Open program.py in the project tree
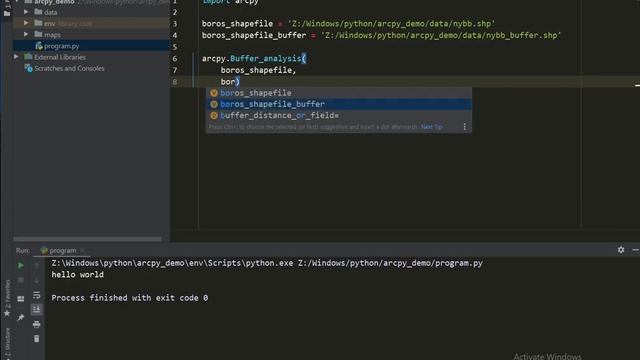This screenshot has height=360, width=640. click(x=91, y=46)
